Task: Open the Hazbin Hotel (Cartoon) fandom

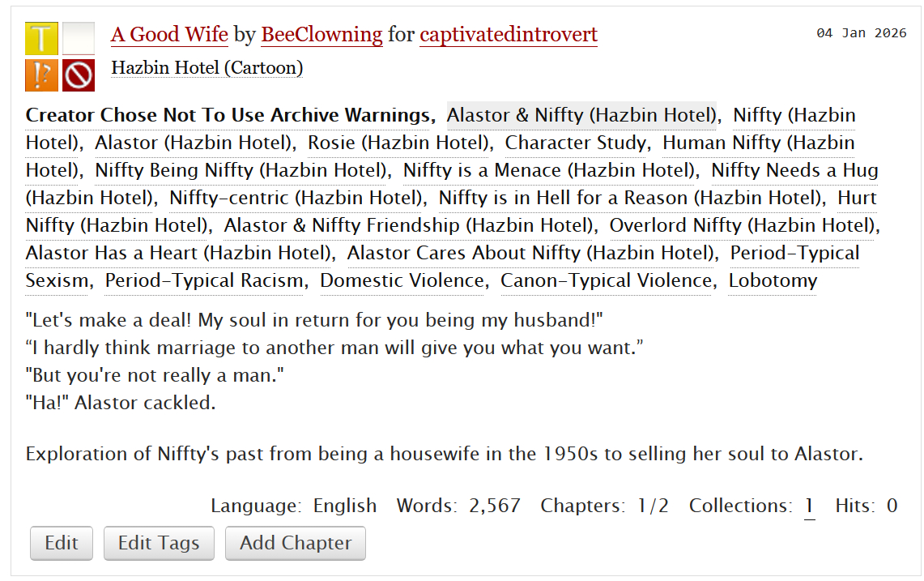Action: (207, 67)
